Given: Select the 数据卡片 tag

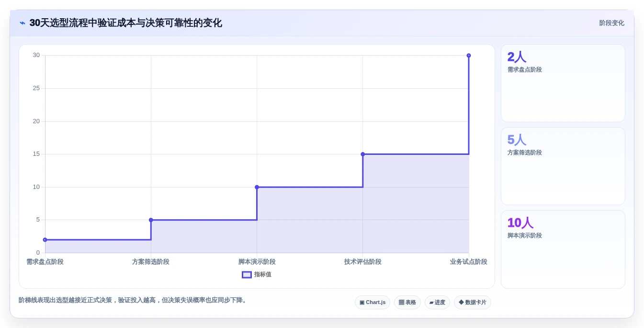Looking at the screenshot, I should click(473, 303).
